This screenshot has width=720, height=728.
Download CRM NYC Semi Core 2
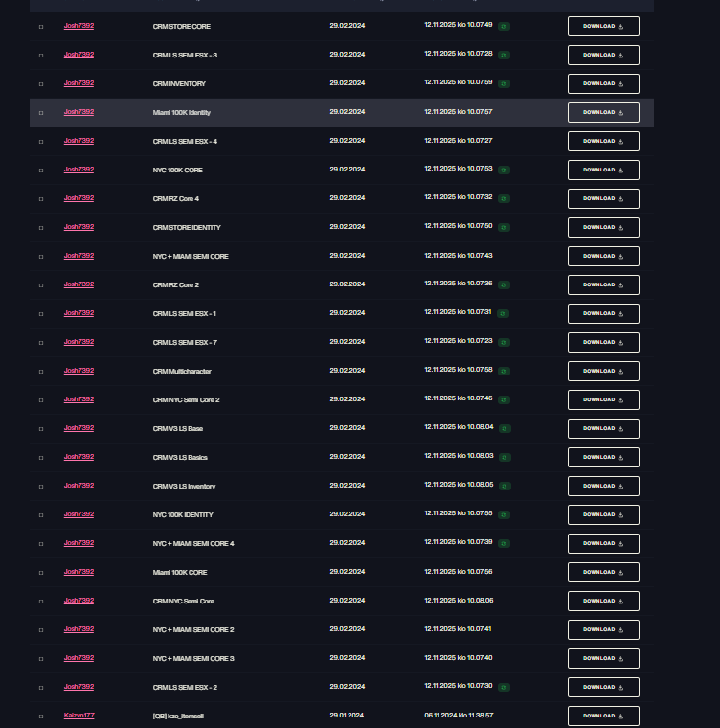tap(603, 399)
